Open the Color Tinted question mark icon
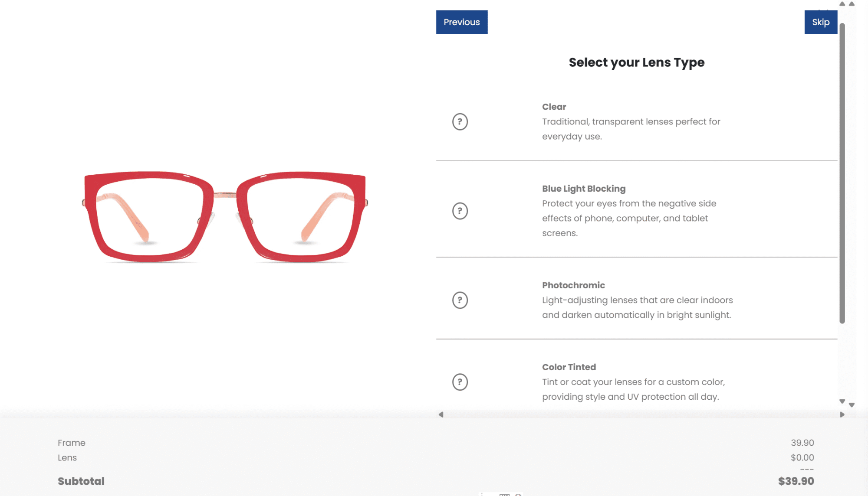Viewport: 868px width, 496px height. (x=460, y=382)
